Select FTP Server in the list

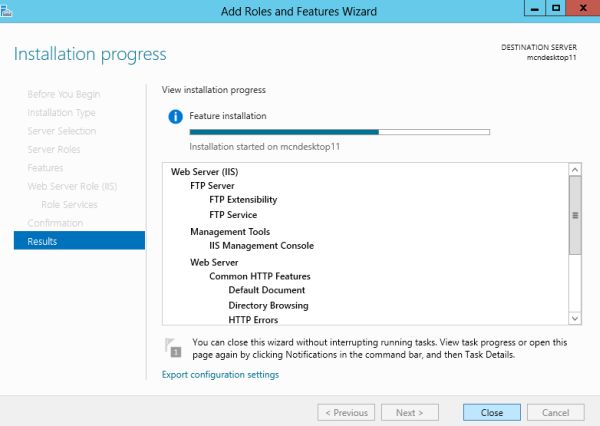coord(212,186)
